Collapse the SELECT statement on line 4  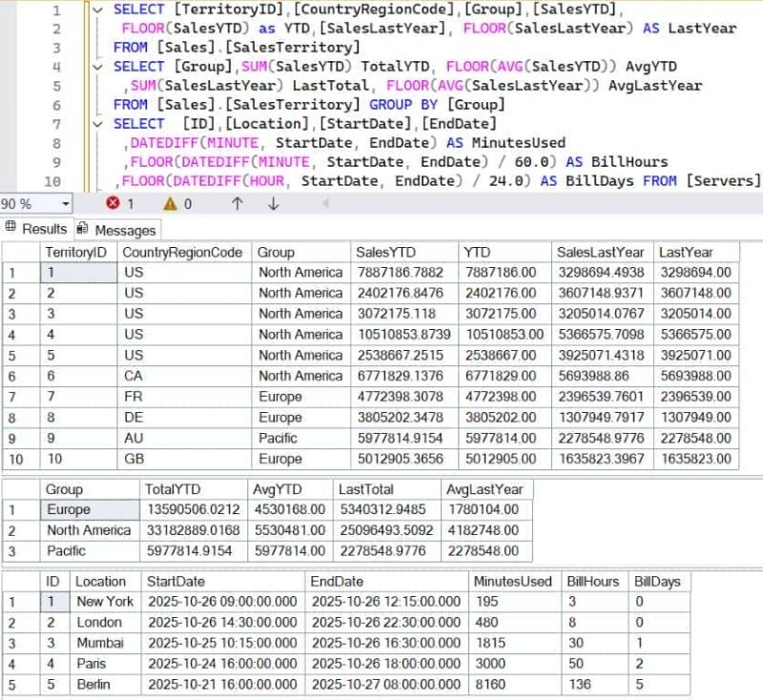[x=98, y=67]
